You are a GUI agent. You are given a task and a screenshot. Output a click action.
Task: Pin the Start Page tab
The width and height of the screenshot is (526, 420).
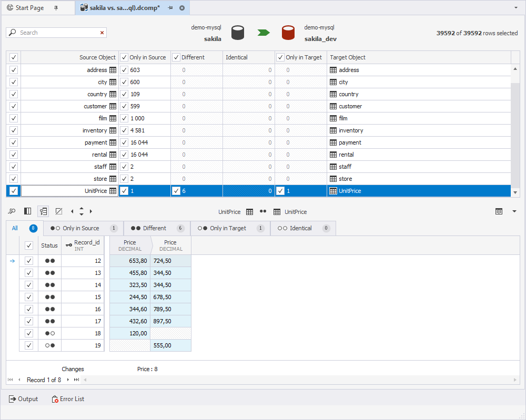pos(56,8)
